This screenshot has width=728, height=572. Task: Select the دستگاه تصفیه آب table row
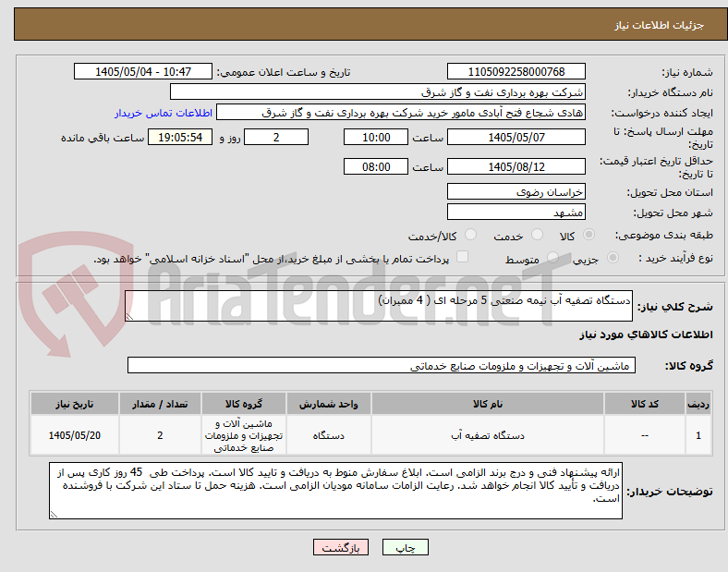[x=370, y=435]
